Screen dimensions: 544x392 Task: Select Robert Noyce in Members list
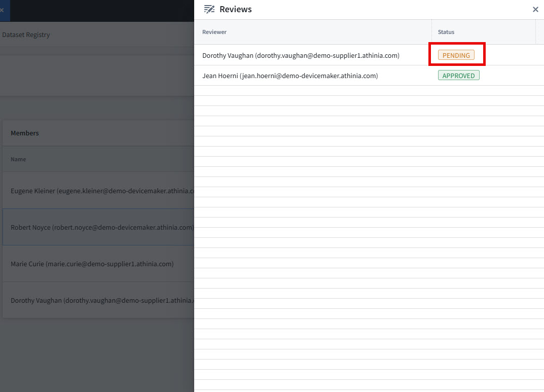tap(98, 227)
